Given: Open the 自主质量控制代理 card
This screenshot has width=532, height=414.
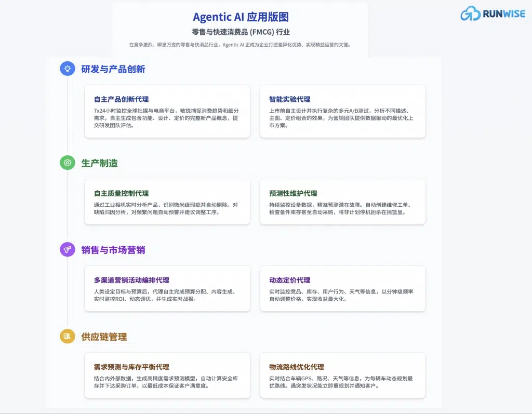Looking at the screenshot, I should pyautogui.click(x=167, y=202).
